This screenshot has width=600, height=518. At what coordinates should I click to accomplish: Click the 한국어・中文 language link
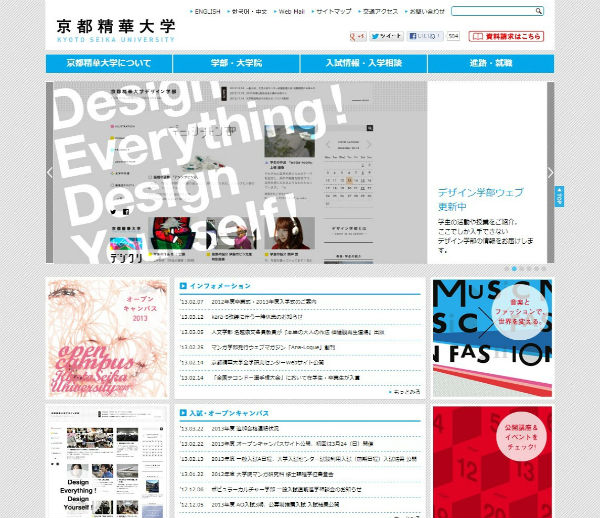click(x=247, y=11)
